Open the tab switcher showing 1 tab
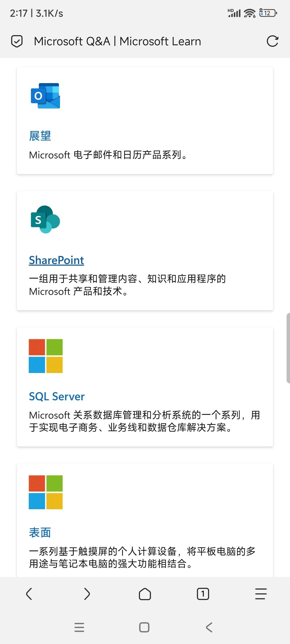 point(203,594)
